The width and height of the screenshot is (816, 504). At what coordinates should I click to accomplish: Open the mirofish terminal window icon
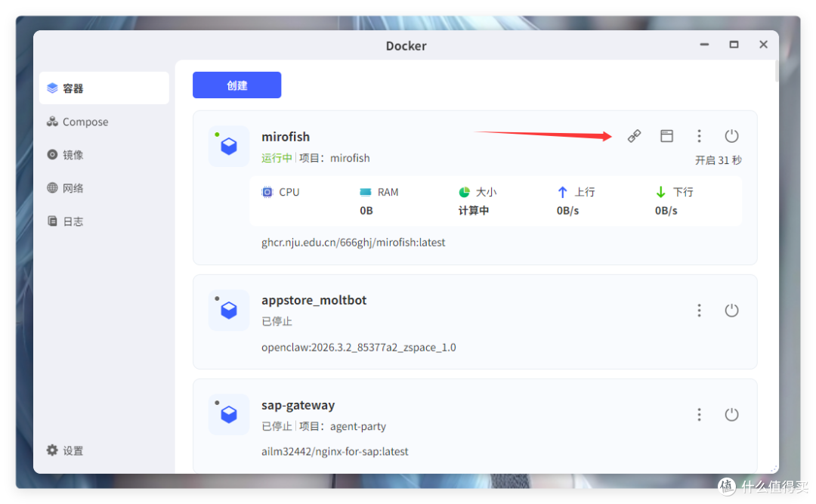666,136
